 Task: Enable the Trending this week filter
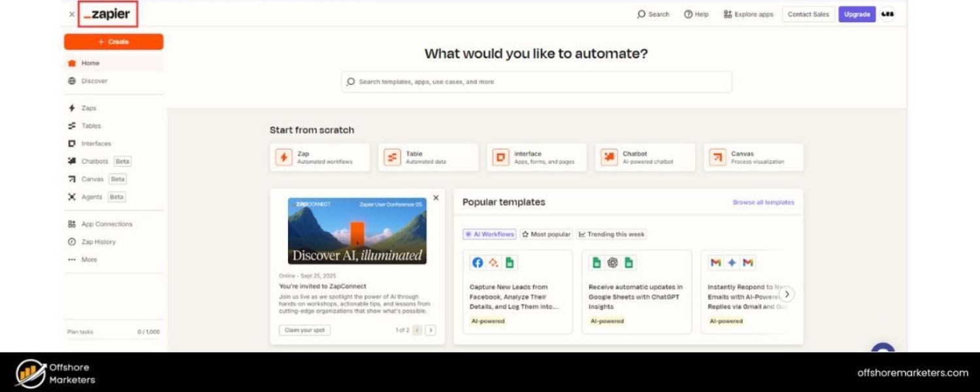point(612,234)
